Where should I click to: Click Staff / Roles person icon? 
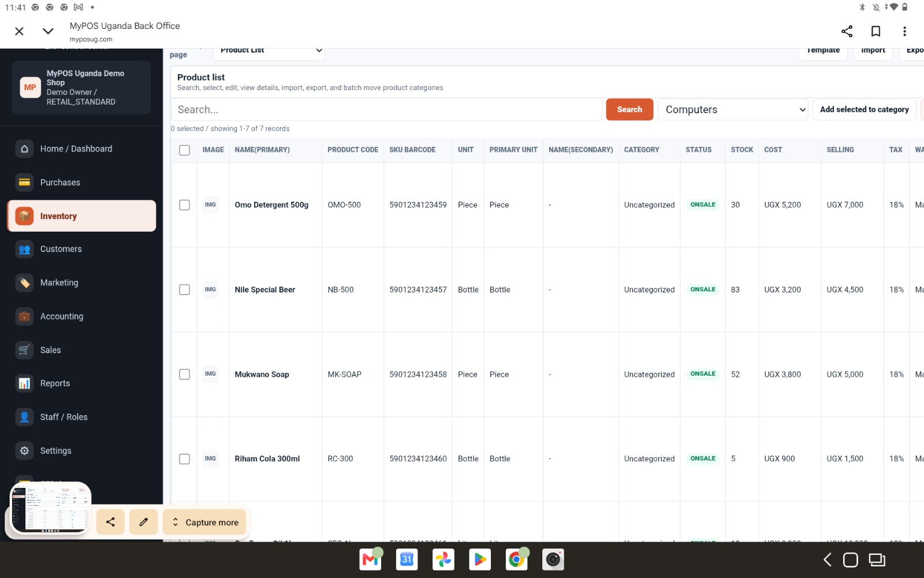[x=24, y=417]
